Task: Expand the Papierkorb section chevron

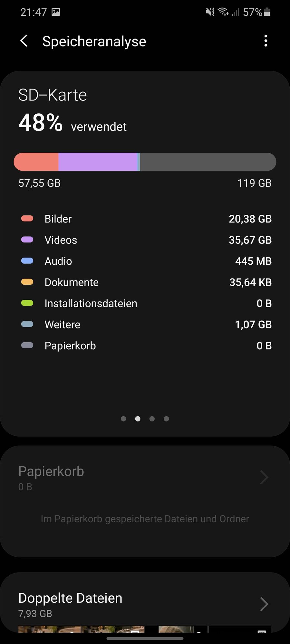Action: tap(264, 477)
